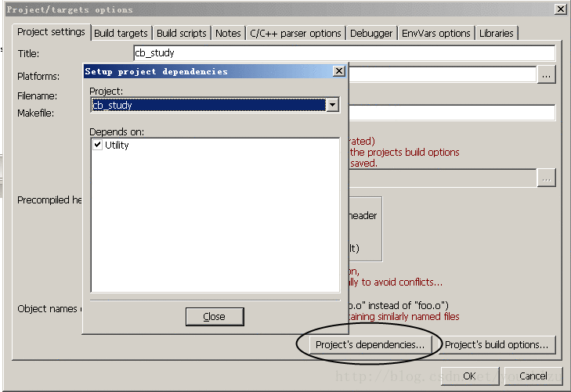Click the Cancel button
Viewport: 571px width, 392px height.
coord(533,376)
